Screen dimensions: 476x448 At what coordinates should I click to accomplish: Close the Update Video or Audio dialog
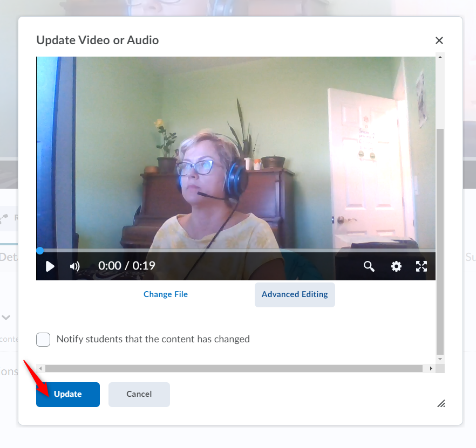439,40
